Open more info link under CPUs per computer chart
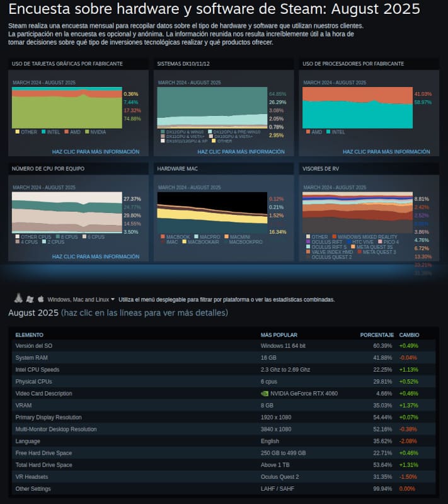The height and width of the screenshot is (504, 448). [x=96, y=256]
